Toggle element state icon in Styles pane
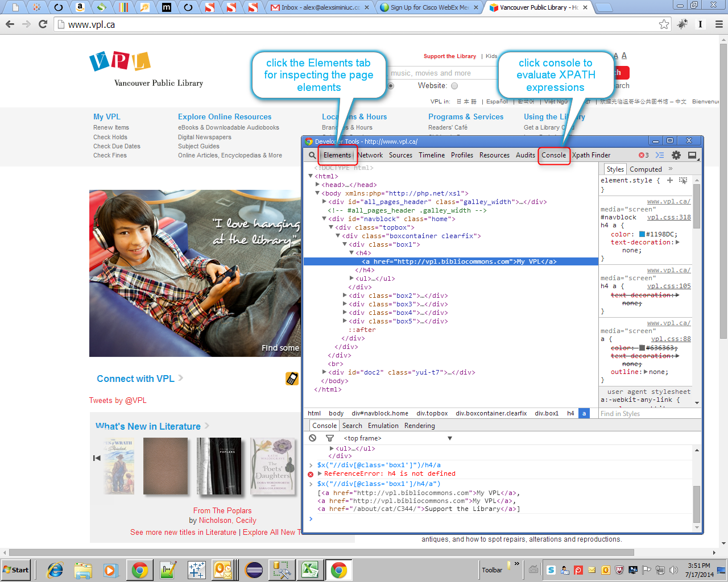Screen dimensions: 728x582 pyautogui.click(x=683, y=180)
